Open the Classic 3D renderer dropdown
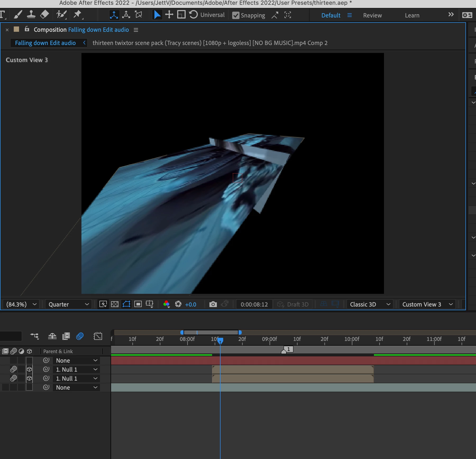476x459 pixels. click(370, 304)
